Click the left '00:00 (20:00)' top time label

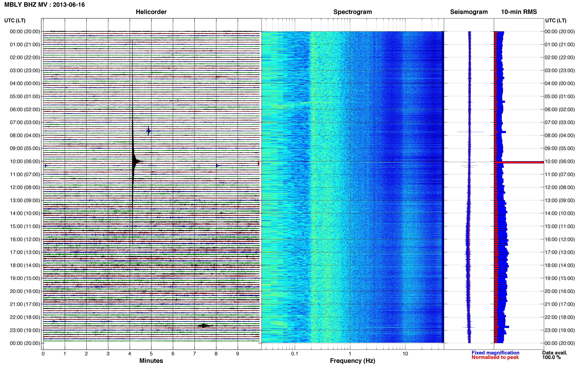(x=25, y=31)
